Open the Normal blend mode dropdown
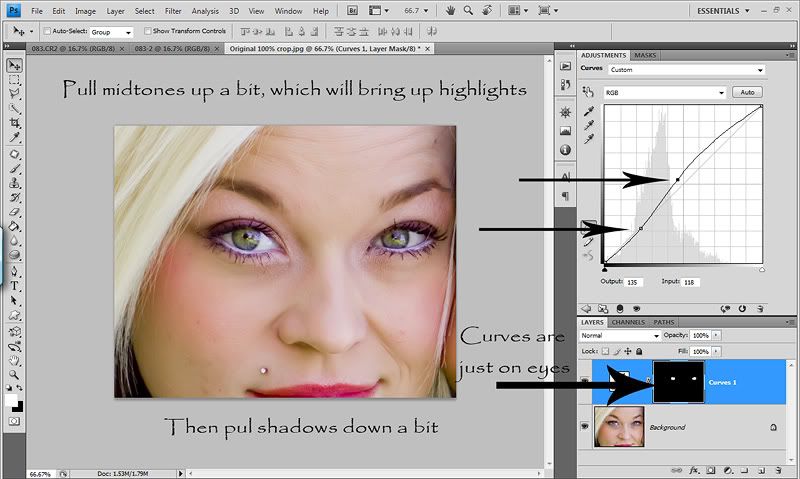Screen dimensions: 800x479 [x=620, y=336]
